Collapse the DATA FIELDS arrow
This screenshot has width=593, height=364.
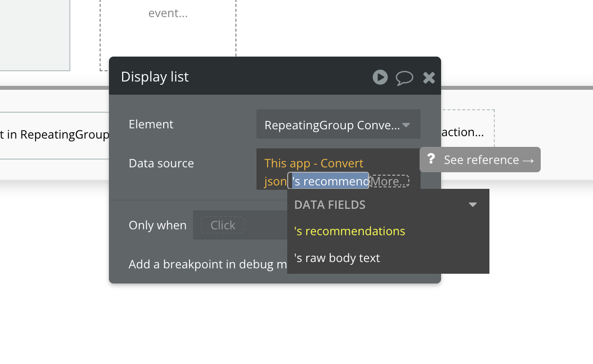472,205
